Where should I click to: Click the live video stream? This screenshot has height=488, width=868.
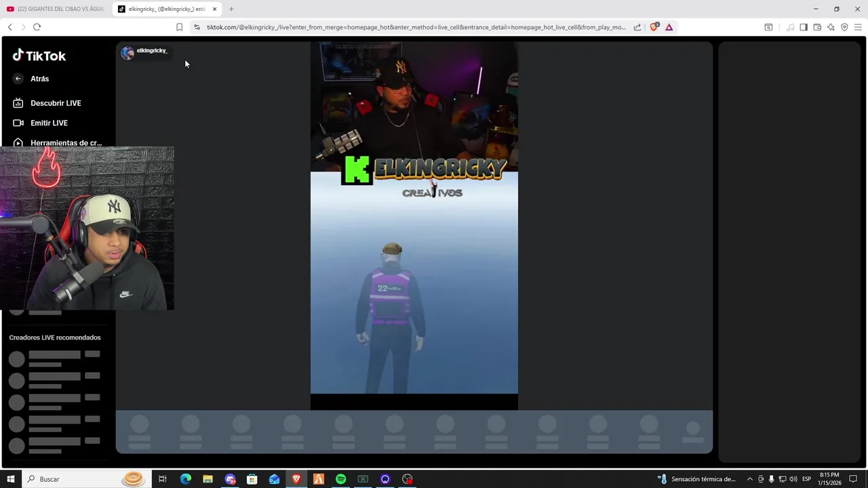414,226
